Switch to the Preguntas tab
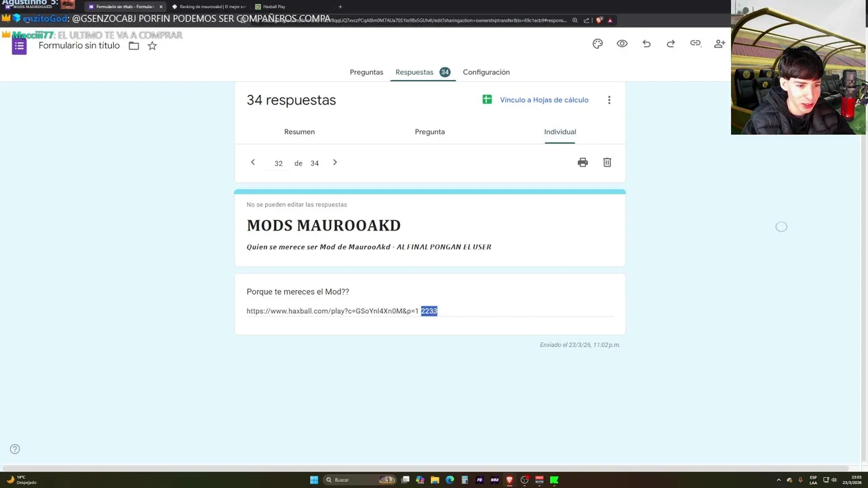 click(366, 72)
